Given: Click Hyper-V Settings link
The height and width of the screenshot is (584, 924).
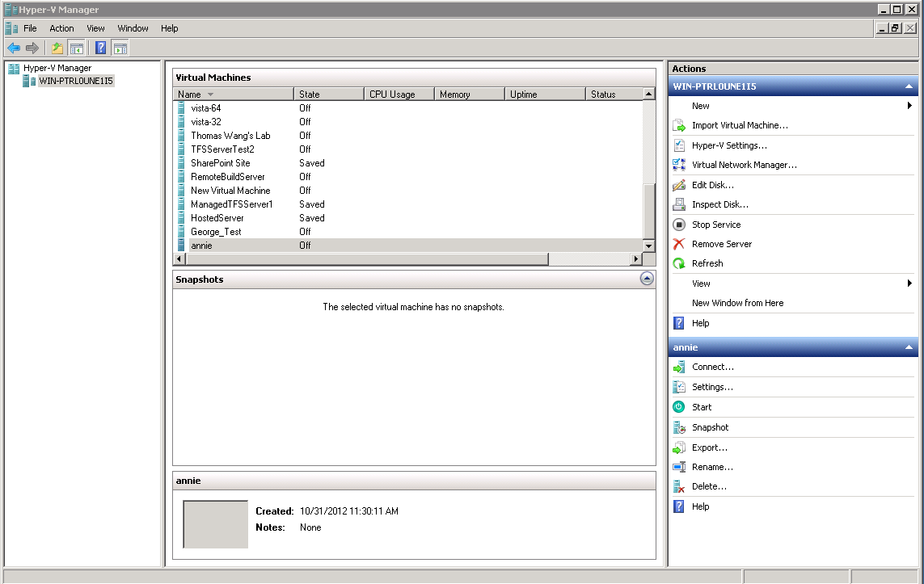Looking at the screenshot, I should coord(729,145).
